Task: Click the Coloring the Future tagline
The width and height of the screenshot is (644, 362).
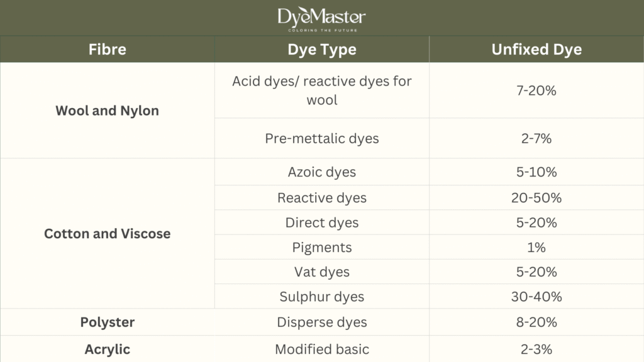Action: 321,30
